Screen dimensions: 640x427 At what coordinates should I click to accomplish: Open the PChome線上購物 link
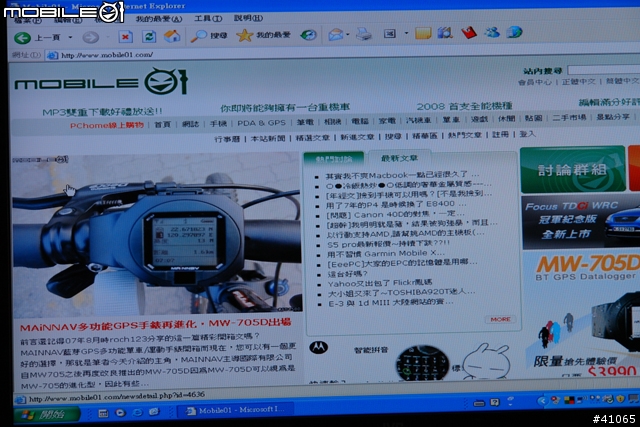(107, 125)
